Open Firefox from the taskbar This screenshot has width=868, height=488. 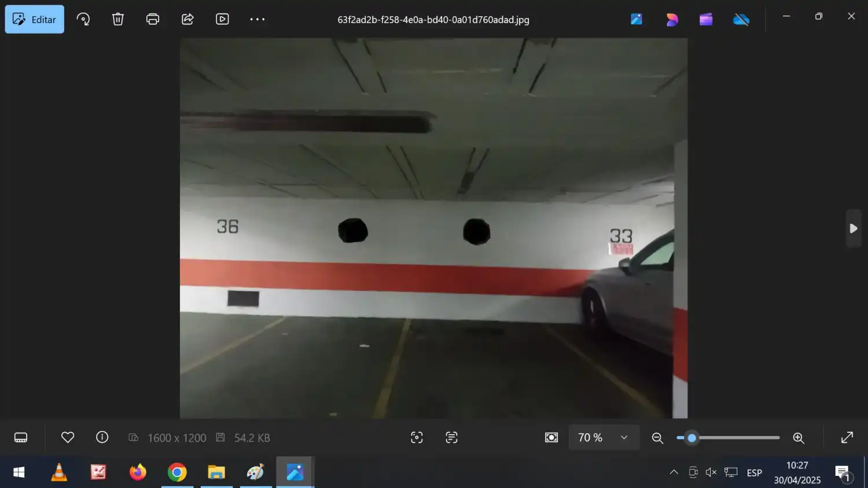[x=138, y=472]
